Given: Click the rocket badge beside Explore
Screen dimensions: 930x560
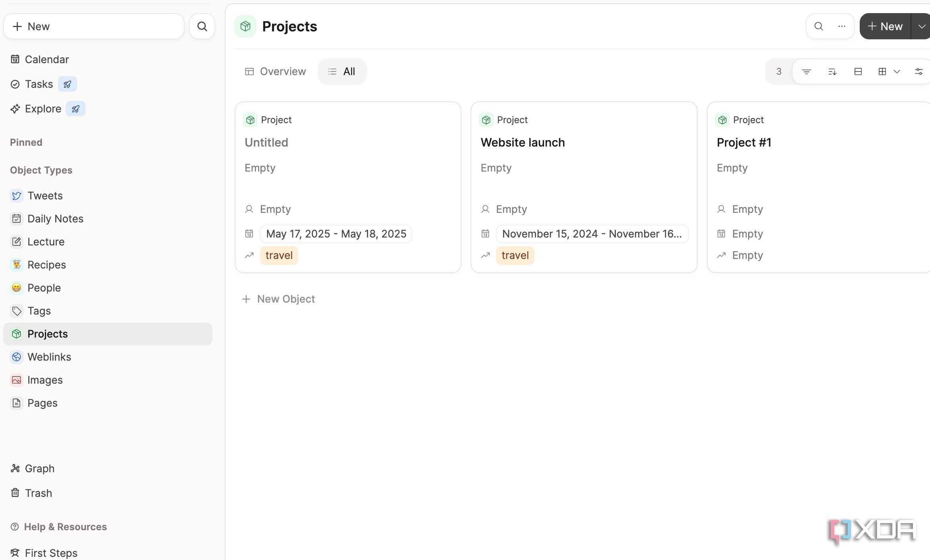Looking at the screenshot, I should point(75,109).
